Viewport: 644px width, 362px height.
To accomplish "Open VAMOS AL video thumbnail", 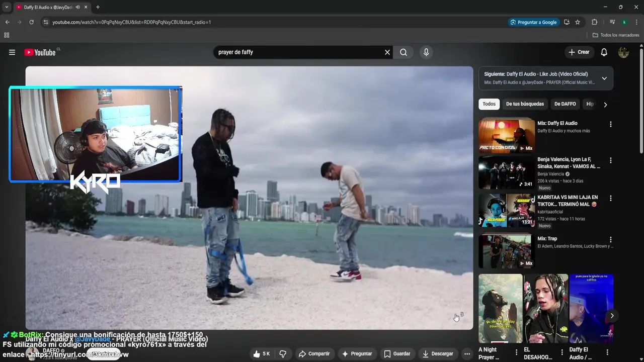I will point(507,172).
